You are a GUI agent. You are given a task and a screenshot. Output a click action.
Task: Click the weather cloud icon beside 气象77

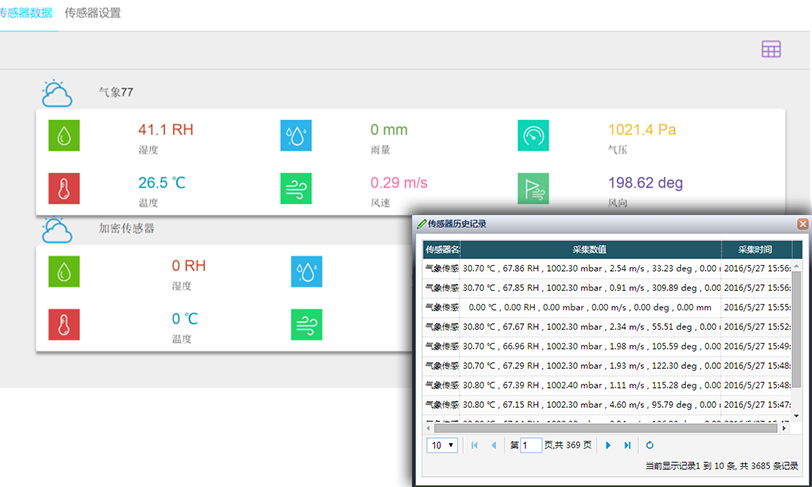(56, 93)
